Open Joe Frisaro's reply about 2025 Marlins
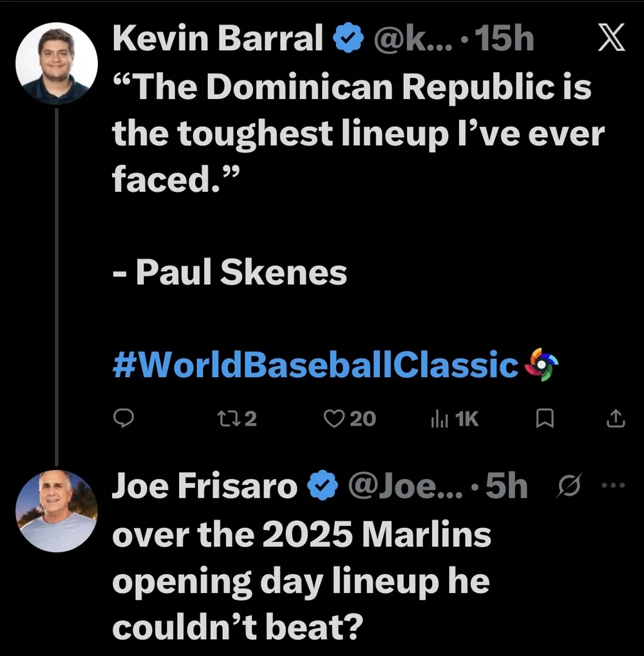 tap(301, 581)
